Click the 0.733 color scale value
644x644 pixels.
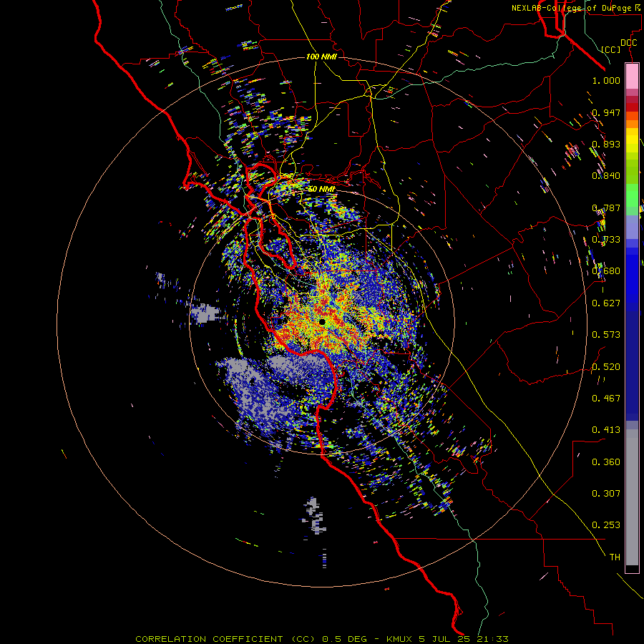[x=606, y=240]
